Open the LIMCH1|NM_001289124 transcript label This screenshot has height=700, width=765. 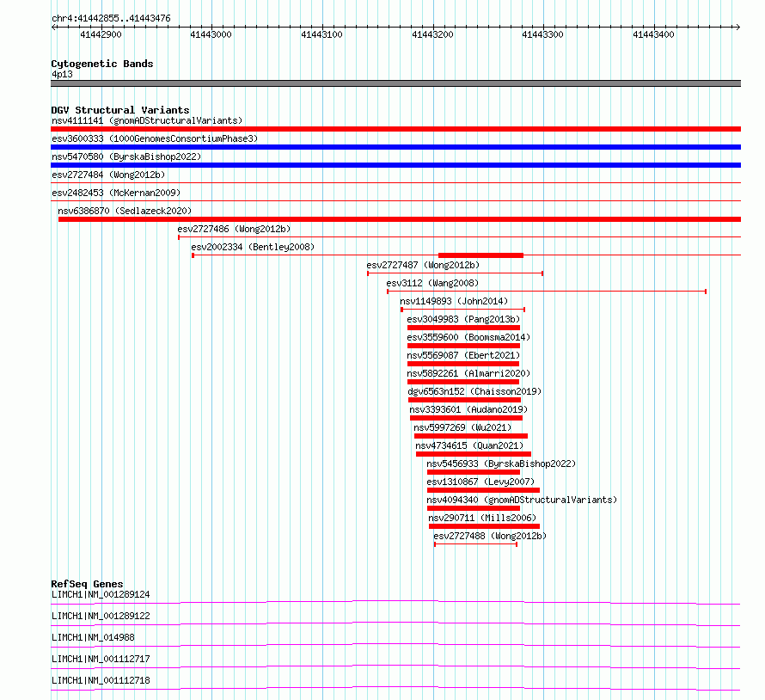click(101, 594)
